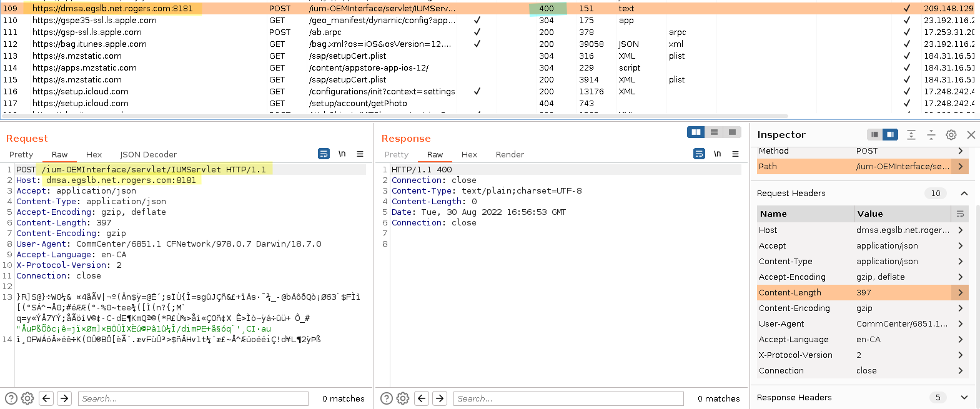Select the Response Raw tab
This screenshot has height=409, width=980.
435,154
